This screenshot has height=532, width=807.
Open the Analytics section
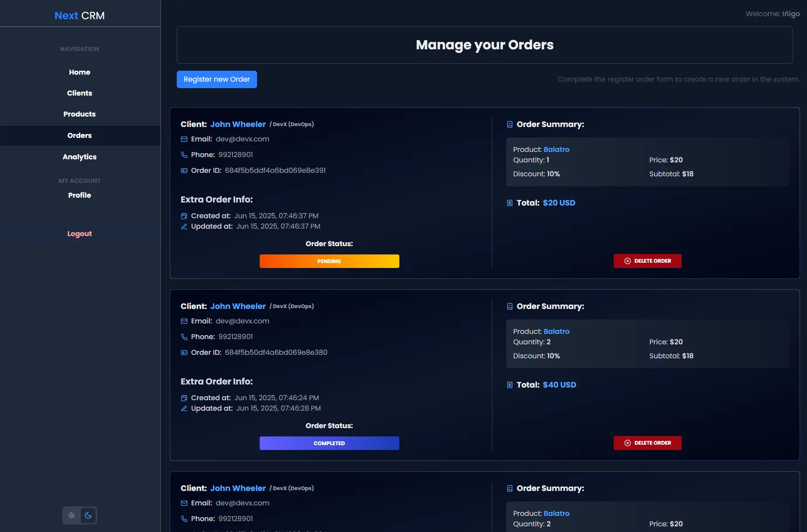[x=79, y=157]
